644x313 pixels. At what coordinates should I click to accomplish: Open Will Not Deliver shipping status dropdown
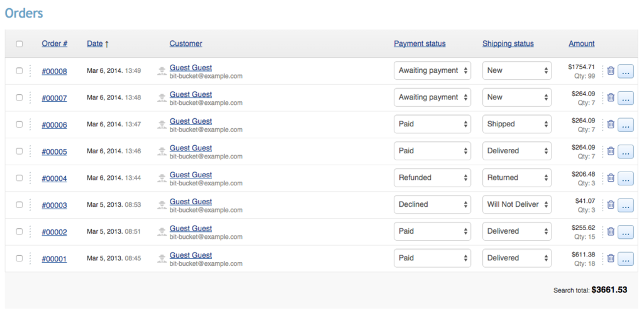click(x=517, y=205)
